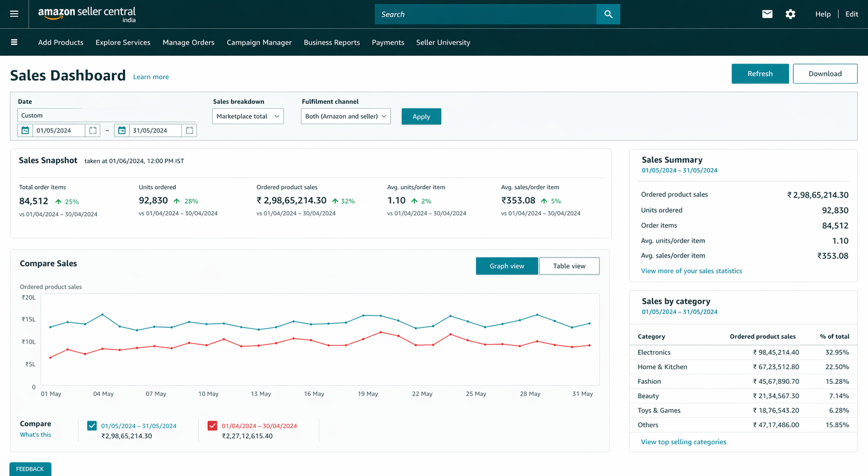This screenshot has height=476, width=868.
Task: Go to Payments
Action: click(388, 43)
